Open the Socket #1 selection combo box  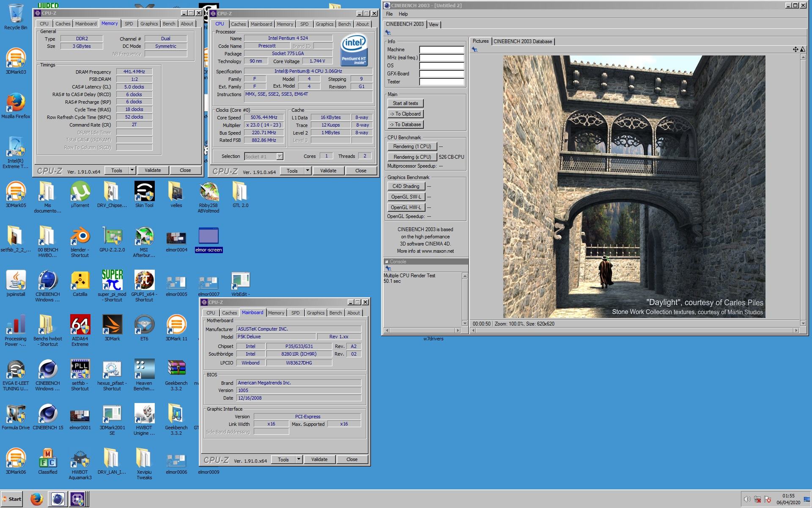coord(264,157)
